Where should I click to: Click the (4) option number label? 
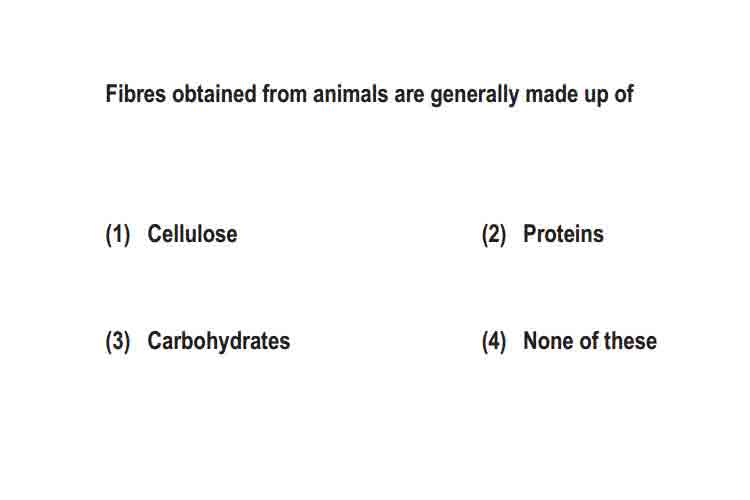click(494, 342)
